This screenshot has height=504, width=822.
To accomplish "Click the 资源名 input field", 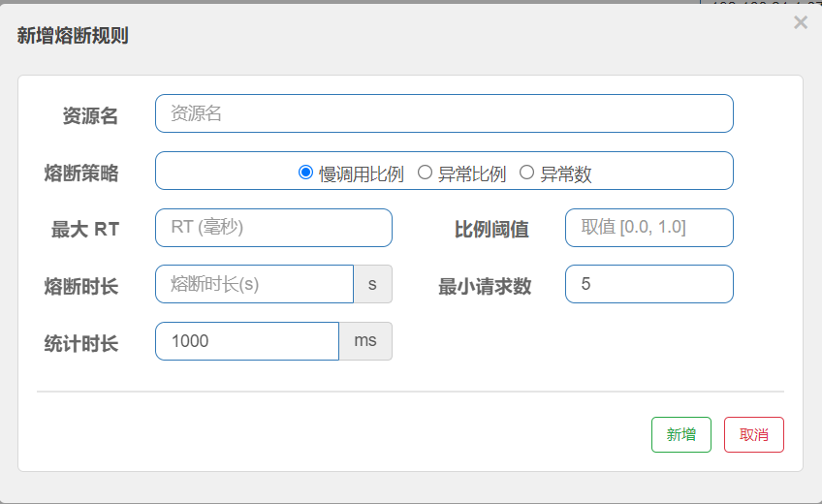I will tap(444, 113).
